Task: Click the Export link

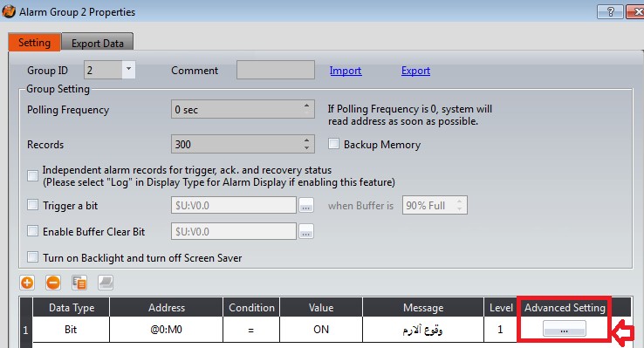Action: [x=415, y=71]
